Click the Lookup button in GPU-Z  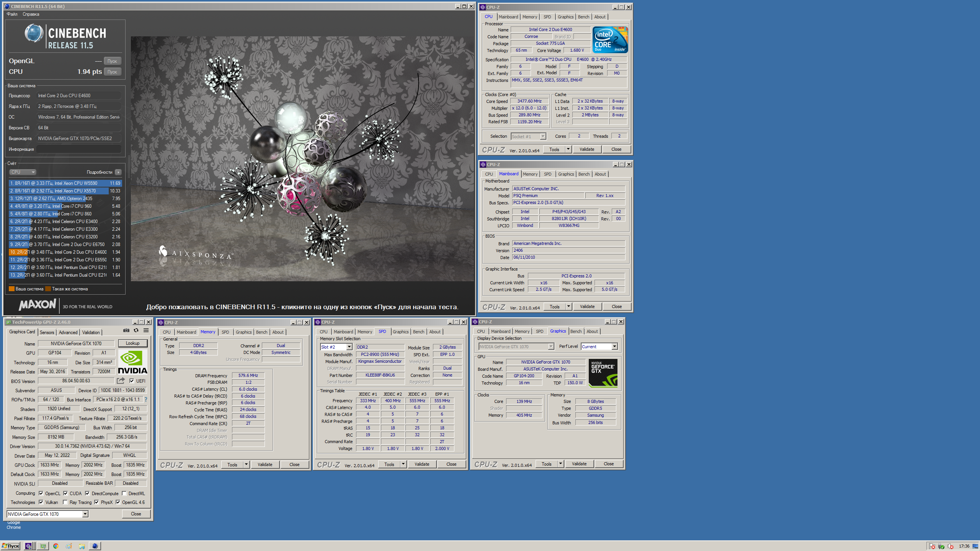pos(132,343)
